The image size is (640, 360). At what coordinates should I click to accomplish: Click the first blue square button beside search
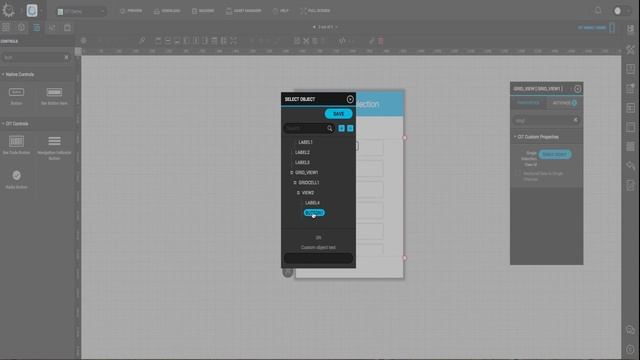(342, 128)
